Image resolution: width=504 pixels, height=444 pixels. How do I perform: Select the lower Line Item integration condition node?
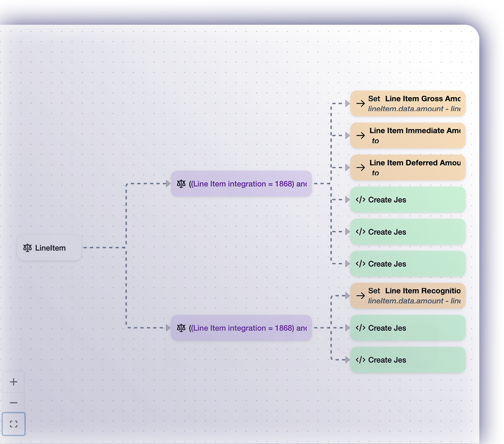click(x=241, y=328)
